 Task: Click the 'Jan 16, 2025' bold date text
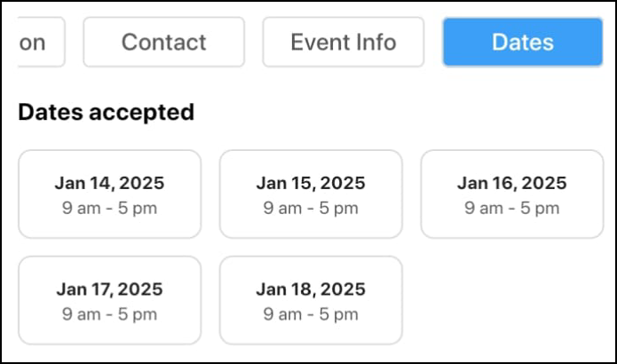(x=511, y=184)
